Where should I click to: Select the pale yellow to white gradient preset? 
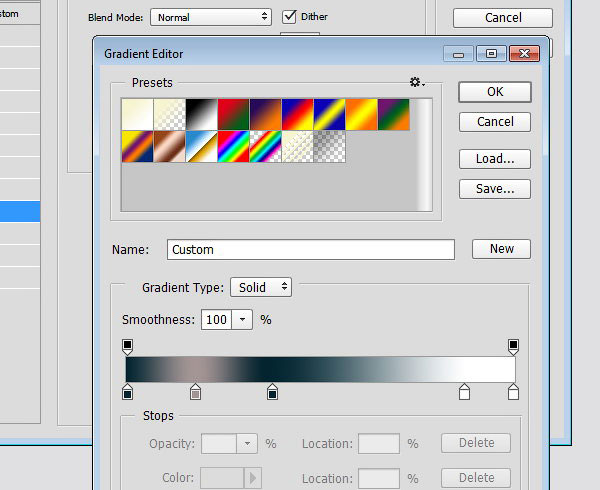coord(137,114)
